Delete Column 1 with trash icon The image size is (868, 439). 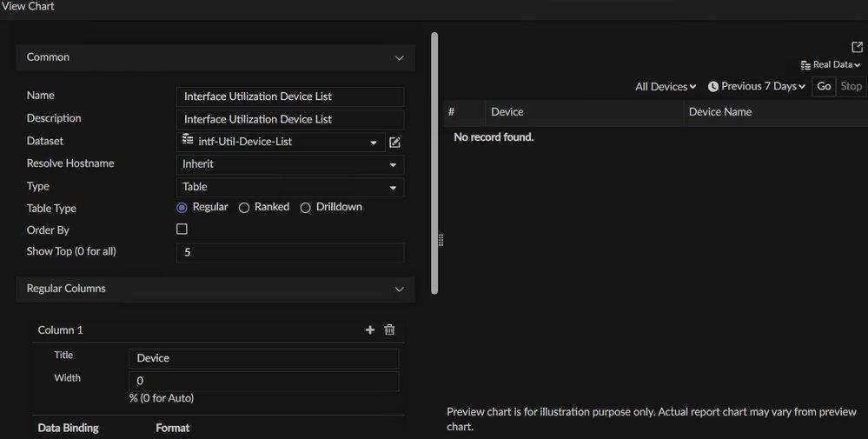(389, 330)
